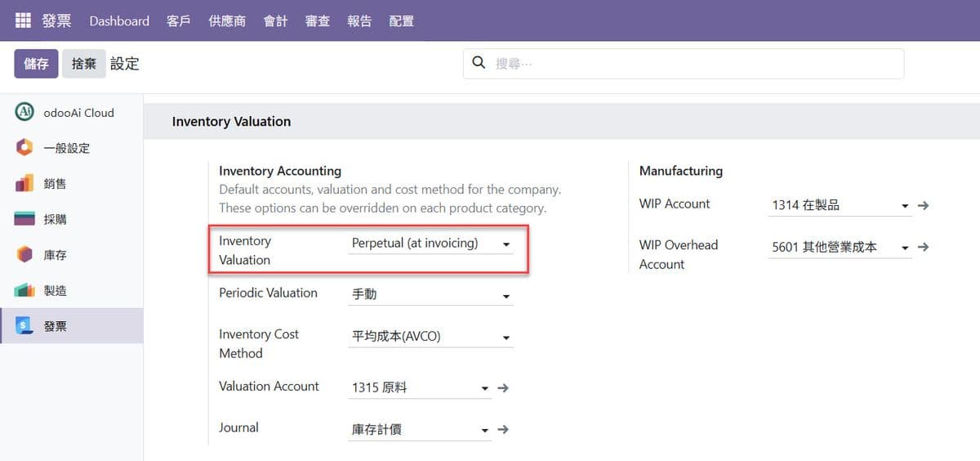Open WIP Account external link arrow

923,206
